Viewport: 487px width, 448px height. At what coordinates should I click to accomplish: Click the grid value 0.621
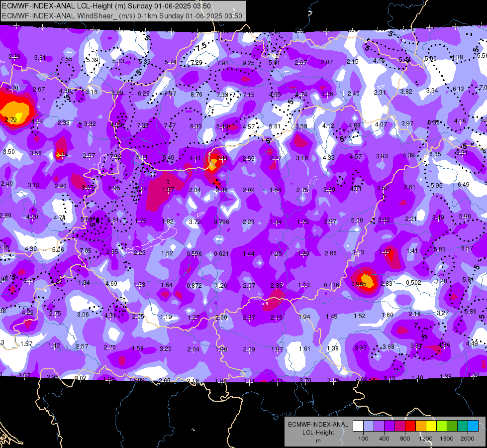pyautogui.click(x=221, y=254)
